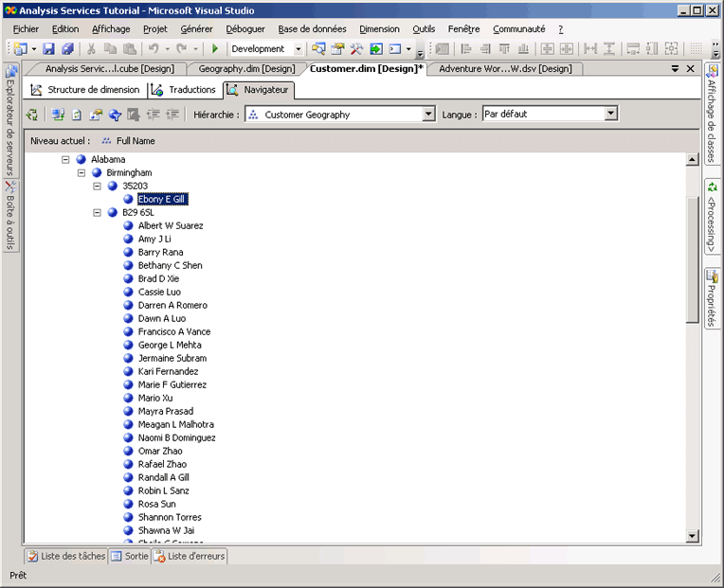Open the Propriétés side panel
The image size is (724, 588).
[713, 298]
